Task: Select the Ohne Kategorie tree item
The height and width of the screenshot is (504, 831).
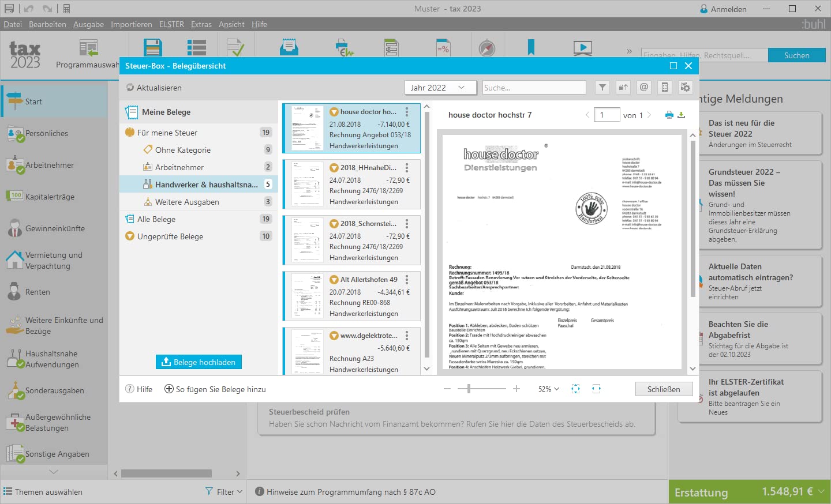Action: [x=199, y=150]
